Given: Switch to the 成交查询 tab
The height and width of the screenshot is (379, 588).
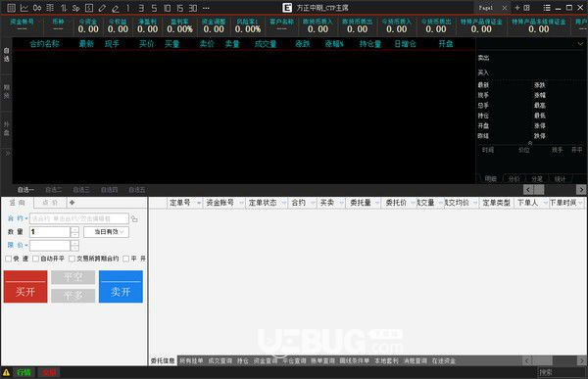Looking at the screenshot, I should (x=220, y=361).
